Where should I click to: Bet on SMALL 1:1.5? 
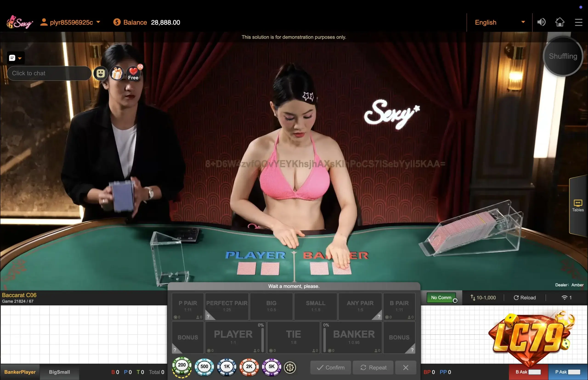click(x=316, y=306)
